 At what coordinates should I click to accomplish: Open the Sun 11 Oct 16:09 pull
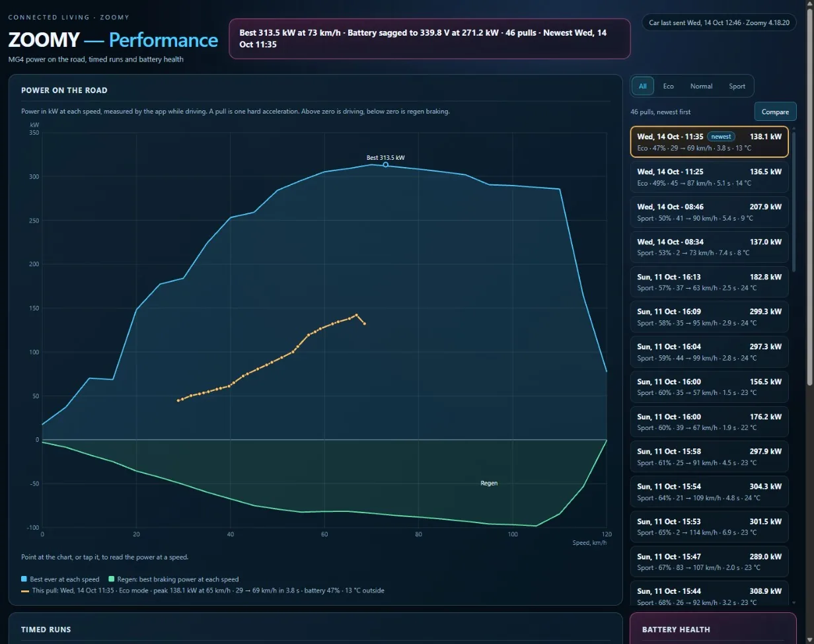(x=709, y=317)
